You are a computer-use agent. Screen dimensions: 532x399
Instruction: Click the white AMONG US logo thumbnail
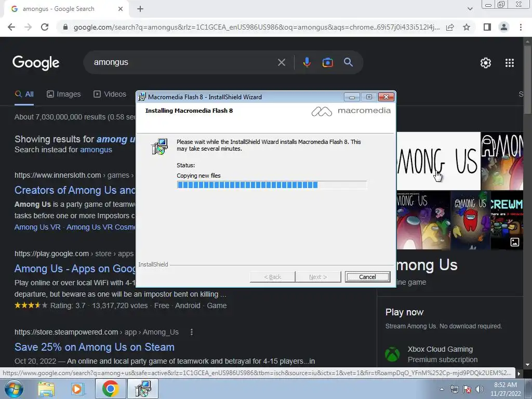tap(438, 161)
